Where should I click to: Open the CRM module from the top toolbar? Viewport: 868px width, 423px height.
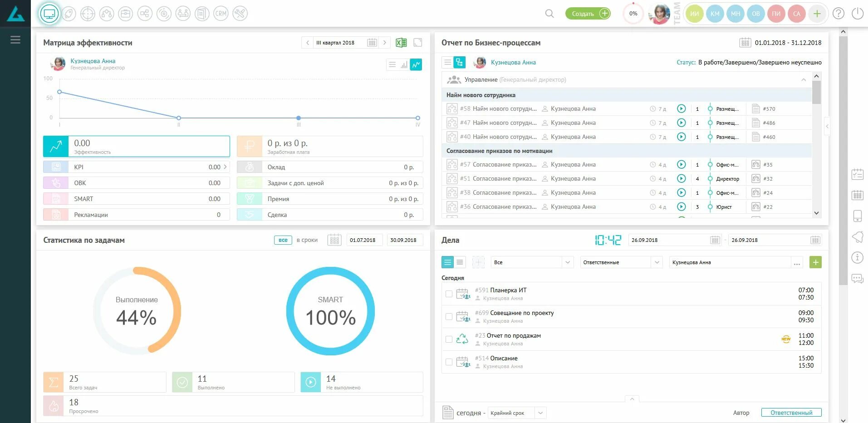221,14
